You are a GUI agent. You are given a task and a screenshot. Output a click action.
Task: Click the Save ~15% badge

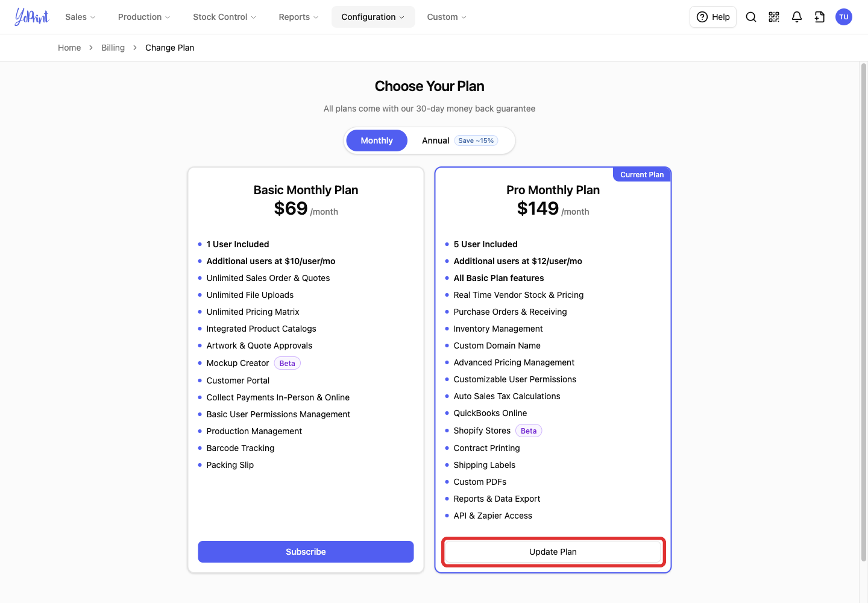tap(476, 140)
